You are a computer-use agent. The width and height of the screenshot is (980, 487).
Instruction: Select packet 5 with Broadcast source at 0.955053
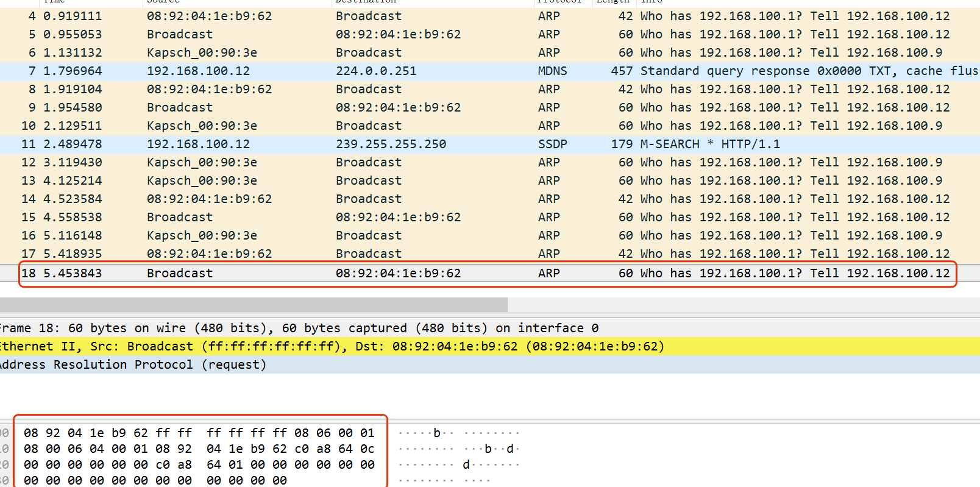click(490, 35)
